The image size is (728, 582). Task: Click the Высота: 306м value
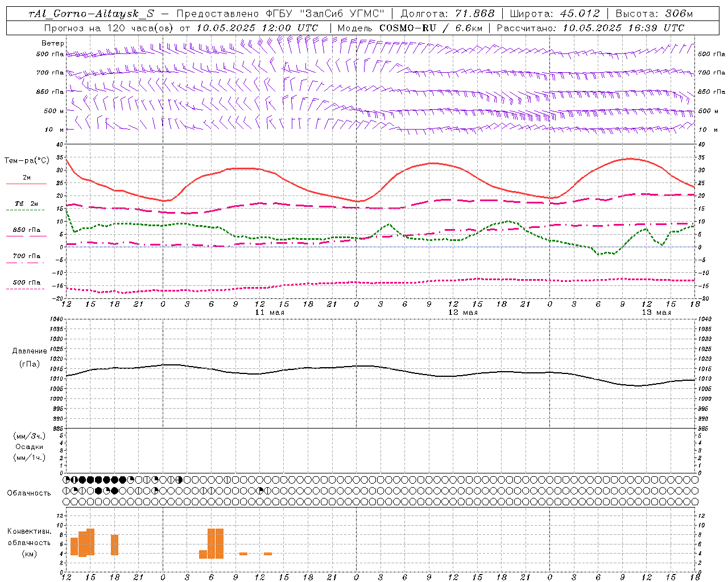pos(654,14)
